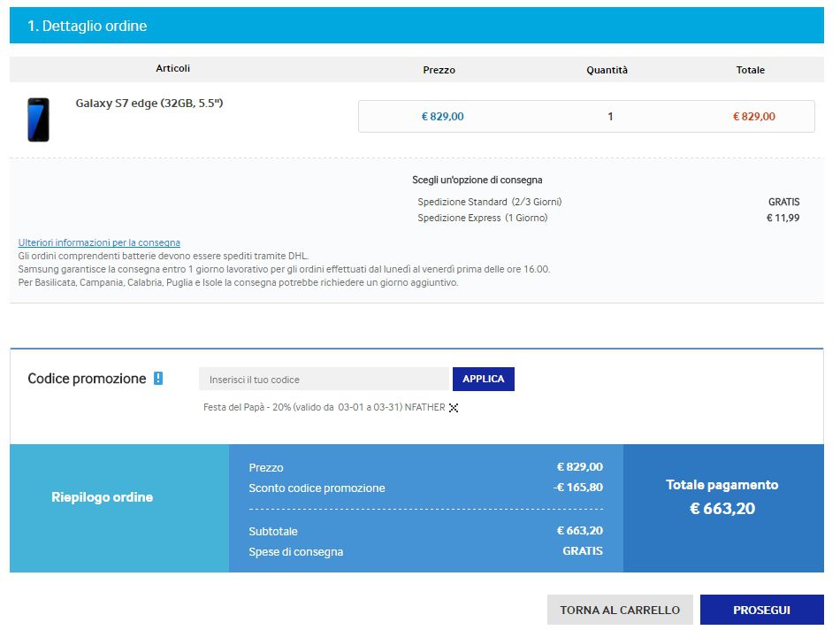Click GRATIS in the order summary
Screen dimensions: 840x630
click(x=584, y=552)
